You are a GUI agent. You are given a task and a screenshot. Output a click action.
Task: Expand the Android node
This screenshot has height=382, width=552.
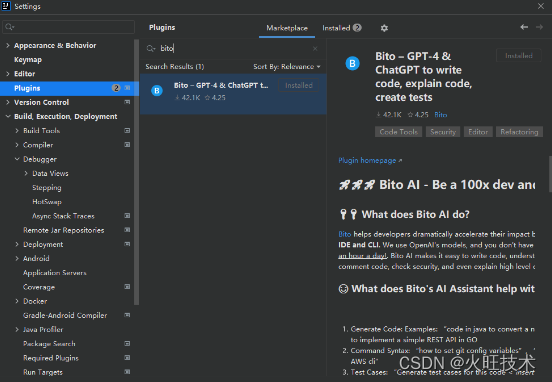coord(17,258)
